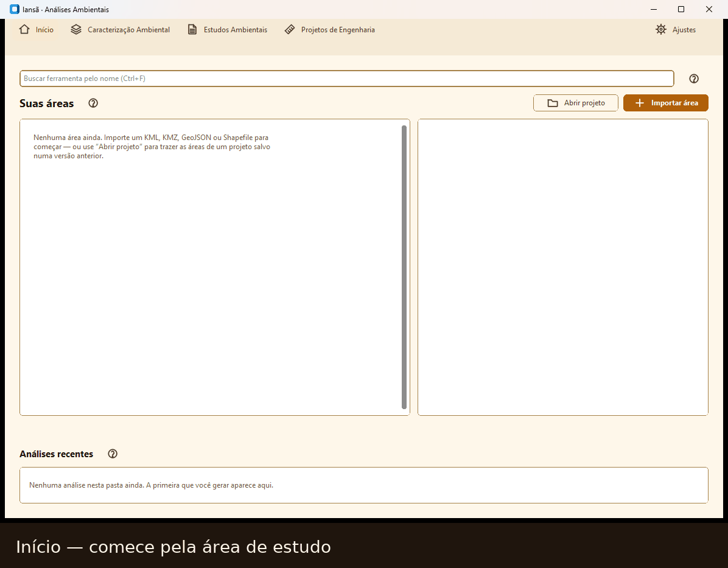Click the Análises recentes heading
The image size is (728, 568).
(56, 454)
